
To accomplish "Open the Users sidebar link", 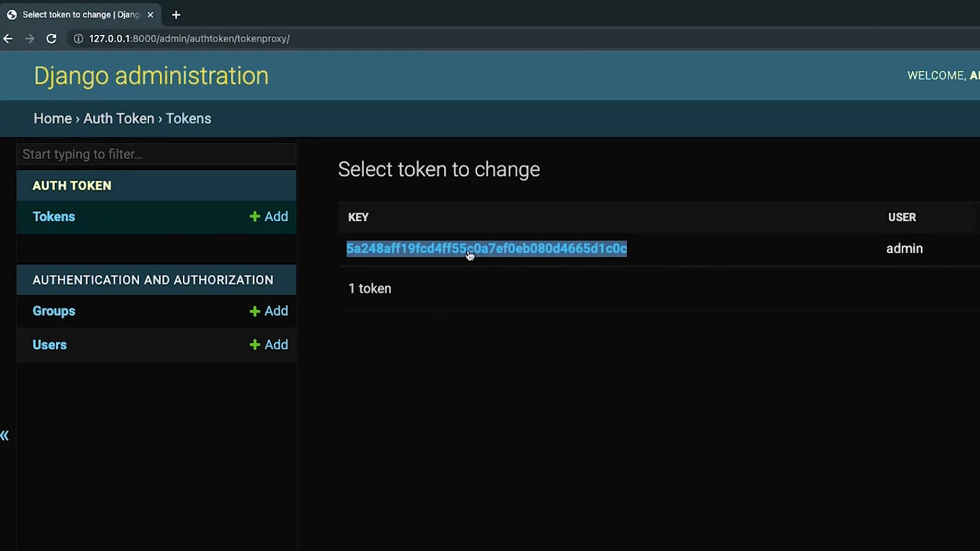I will [50, 344].
